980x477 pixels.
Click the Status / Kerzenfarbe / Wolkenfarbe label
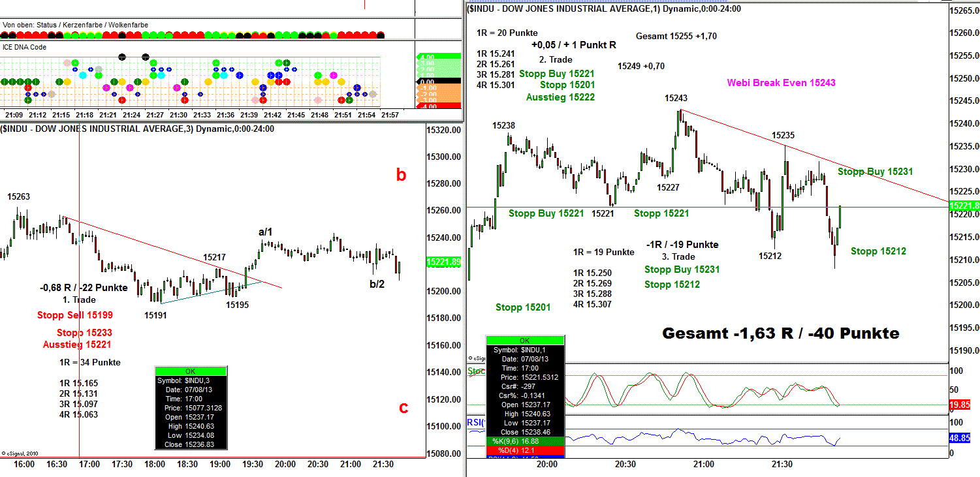click(x=75, y=25)
